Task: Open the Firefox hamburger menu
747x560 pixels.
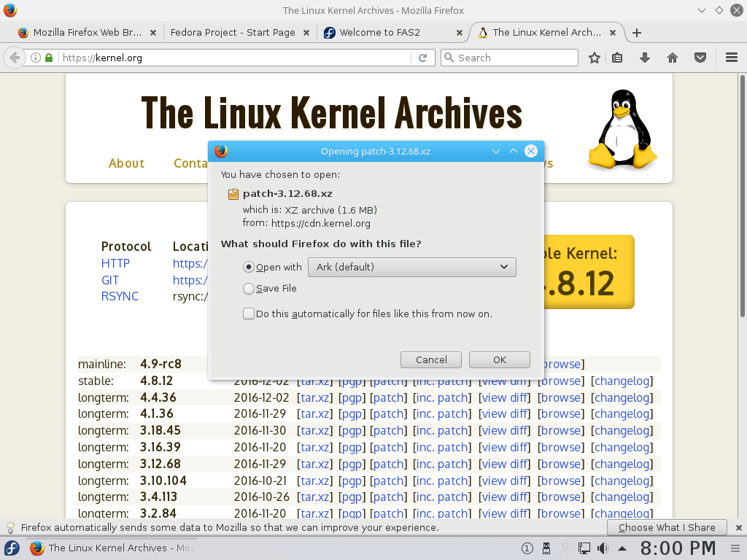Action: pyautogui.click(x=732, y=58)
